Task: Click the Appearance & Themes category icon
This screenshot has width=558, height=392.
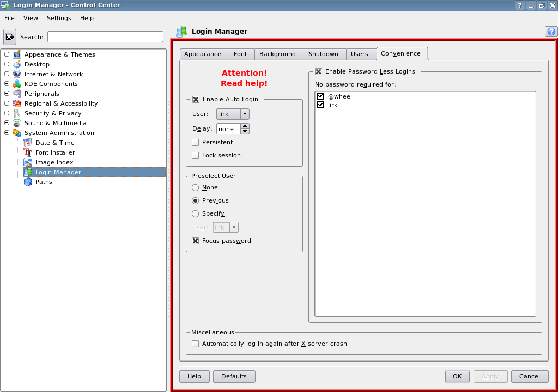Action: [17, 54]
